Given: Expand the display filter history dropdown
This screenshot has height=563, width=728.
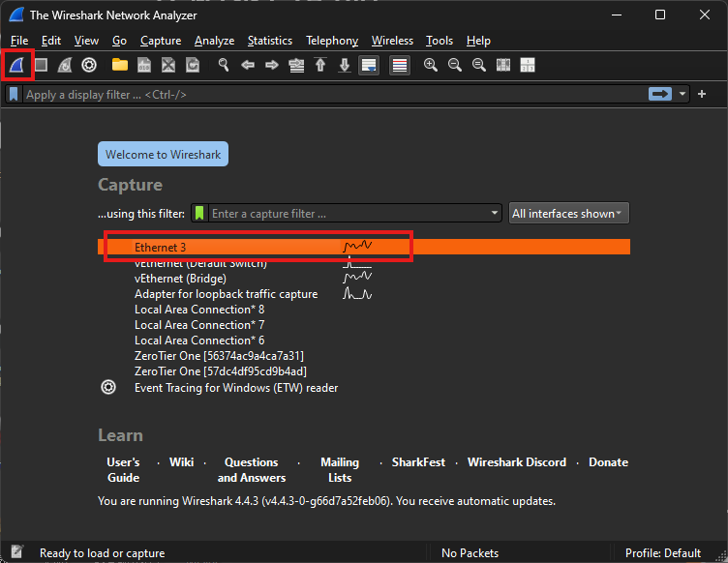Looking at the screenshot, I should [x=682, y=94].
